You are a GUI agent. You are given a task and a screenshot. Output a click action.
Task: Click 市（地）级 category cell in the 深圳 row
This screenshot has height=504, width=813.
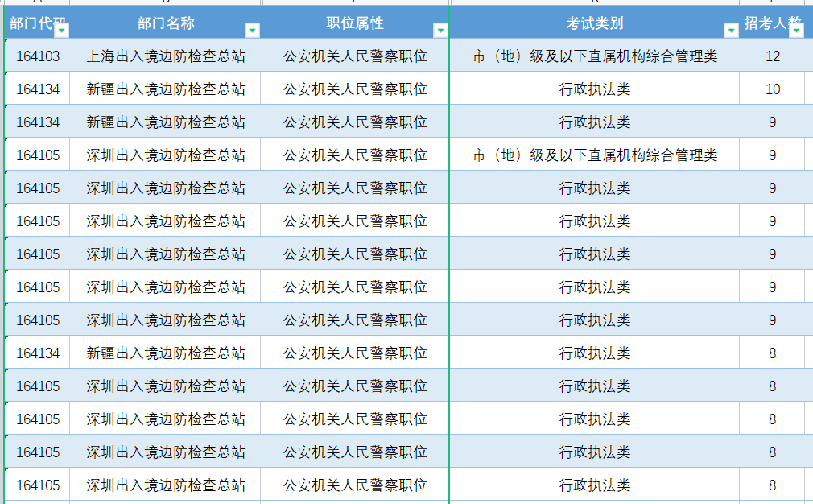(x=594, y=155)
